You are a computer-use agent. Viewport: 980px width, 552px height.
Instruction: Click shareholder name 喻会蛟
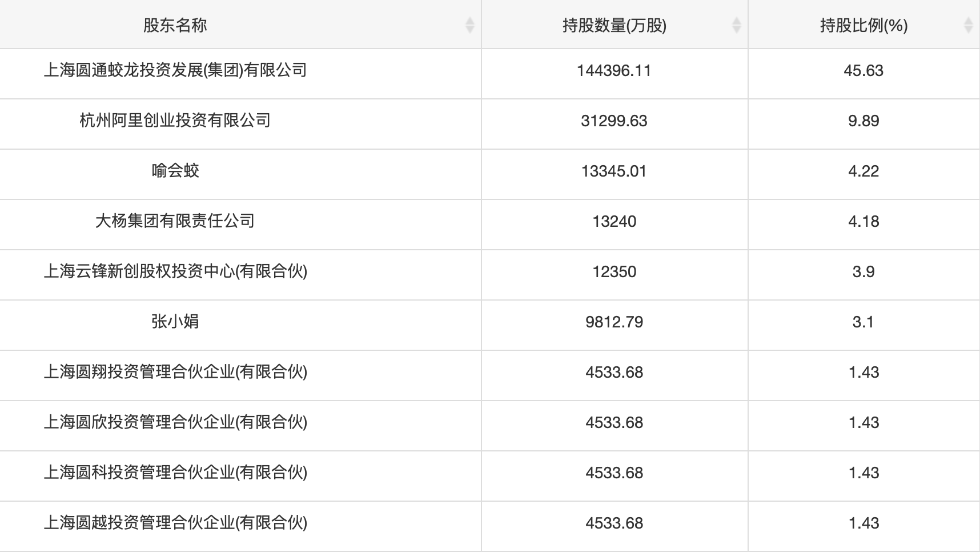(175, 171)
